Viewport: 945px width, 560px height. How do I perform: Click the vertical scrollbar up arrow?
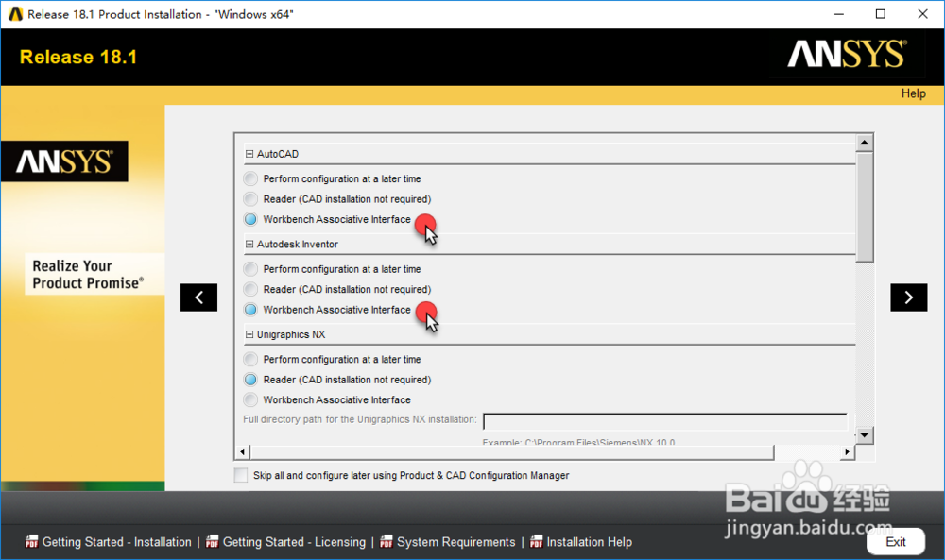tap(865, 143)
